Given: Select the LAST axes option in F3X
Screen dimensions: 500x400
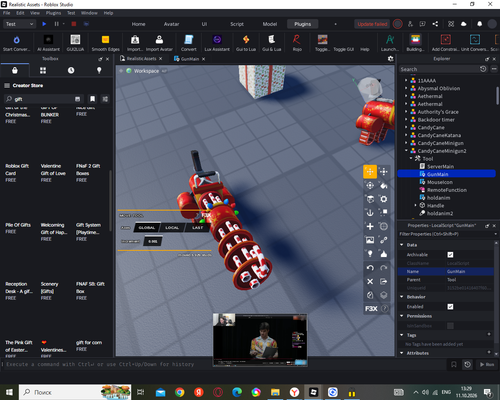Looking at the screenshot, I should pyautogui.click(x=197, y=228).
